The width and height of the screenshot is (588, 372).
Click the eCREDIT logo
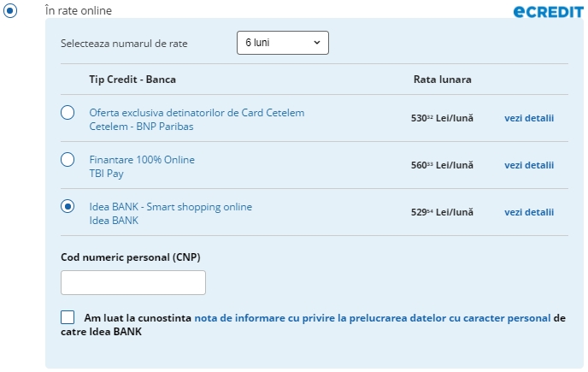(548, 11)
